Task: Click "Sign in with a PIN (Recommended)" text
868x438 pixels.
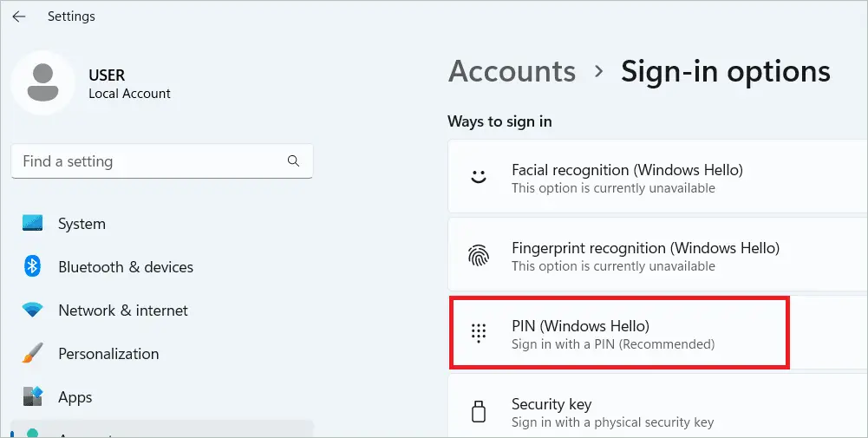Action: coord(613,343)
